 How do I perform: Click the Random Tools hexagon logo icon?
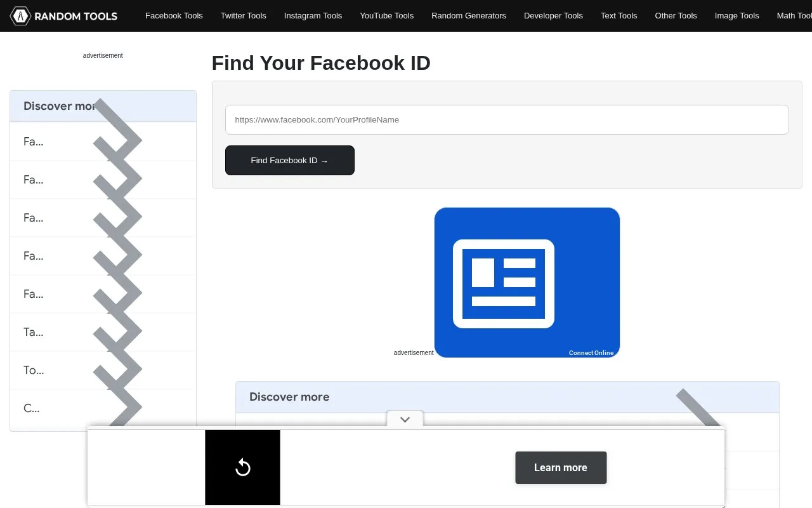[x=21, y=16]
